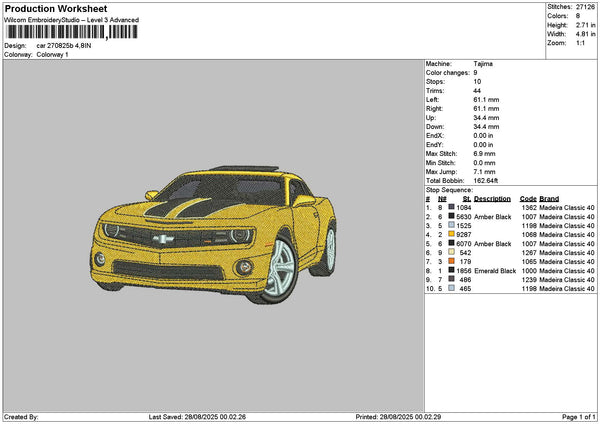Select the yellow 9287 thread swatch
Image resolution: width=600 pixels, height=424 pixels.
(452, 234)
